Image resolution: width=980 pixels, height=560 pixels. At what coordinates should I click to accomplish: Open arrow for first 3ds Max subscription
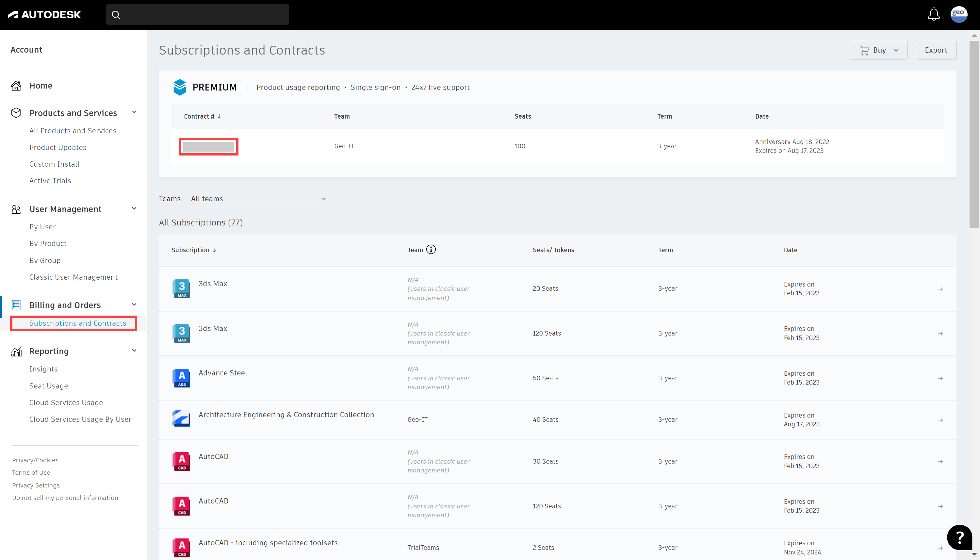(940, 289)
